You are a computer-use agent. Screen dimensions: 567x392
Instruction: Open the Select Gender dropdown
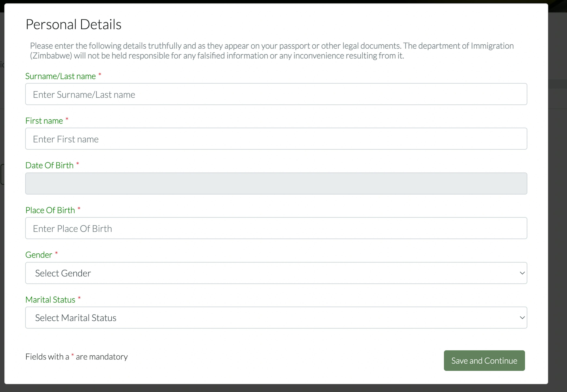click(x=276, y=273)
